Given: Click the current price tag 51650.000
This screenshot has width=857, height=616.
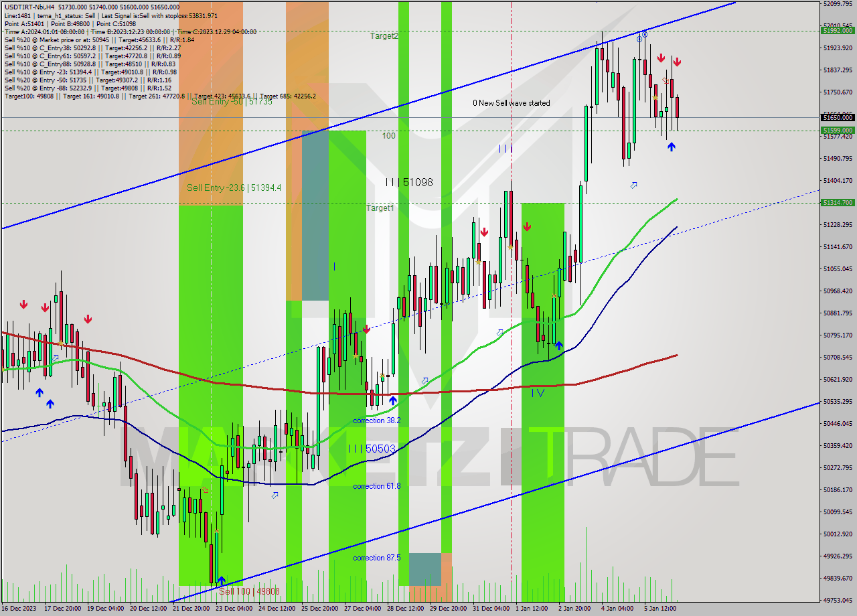Looking at the screenshot, I should point(838,117).
